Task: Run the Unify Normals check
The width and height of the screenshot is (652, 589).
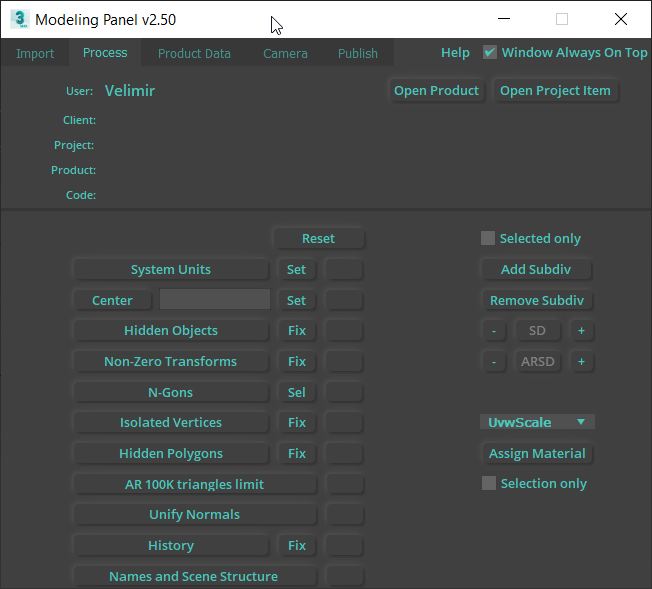Action: click(x=195, y=515)
